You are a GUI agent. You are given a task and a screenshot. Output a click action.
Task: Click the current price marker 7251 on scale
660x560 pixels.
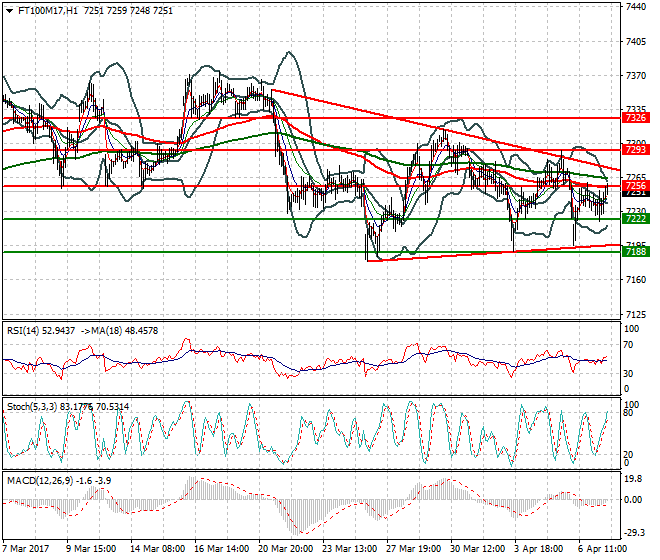click(636, 193)
